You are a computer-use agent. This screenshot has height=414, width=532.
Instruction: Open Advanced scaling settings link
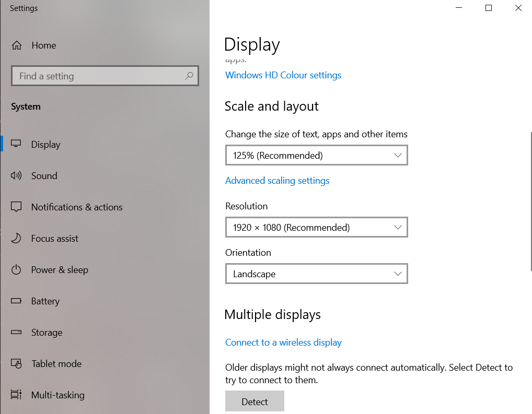pos(277,181)
